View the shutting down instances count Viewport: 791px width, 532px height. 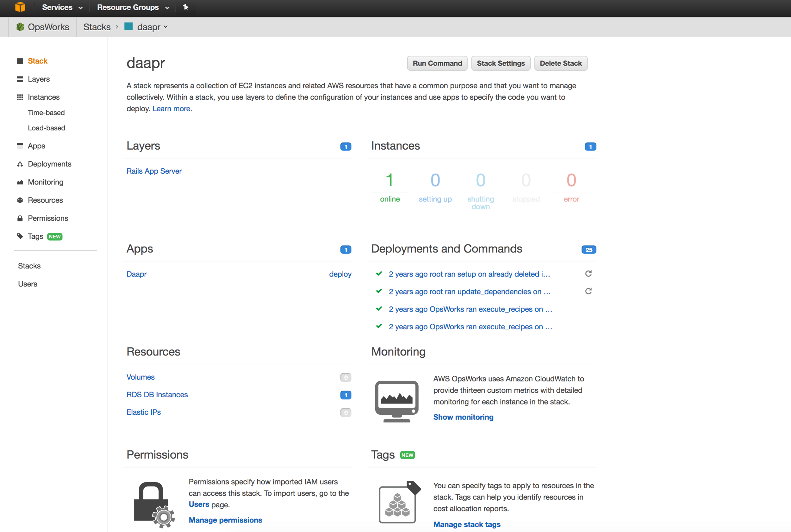pos(481,191)
